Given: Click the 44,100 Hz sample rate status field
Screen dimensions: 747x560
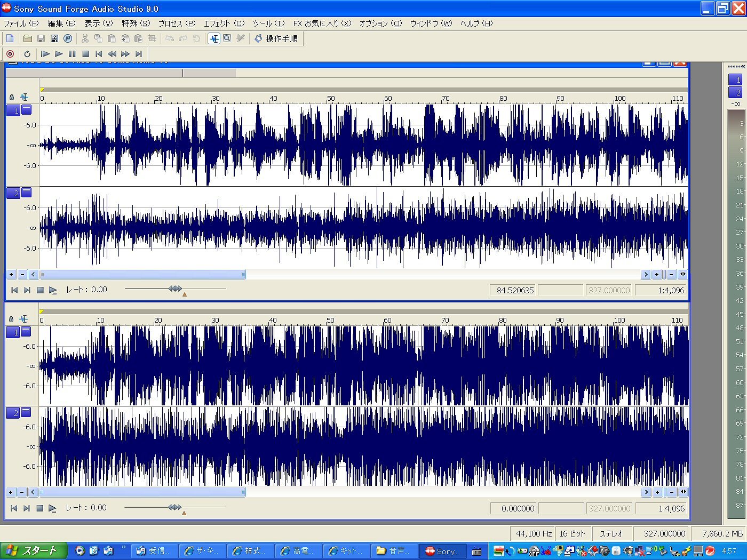Looking at the screenshot, I should (533, 533).
